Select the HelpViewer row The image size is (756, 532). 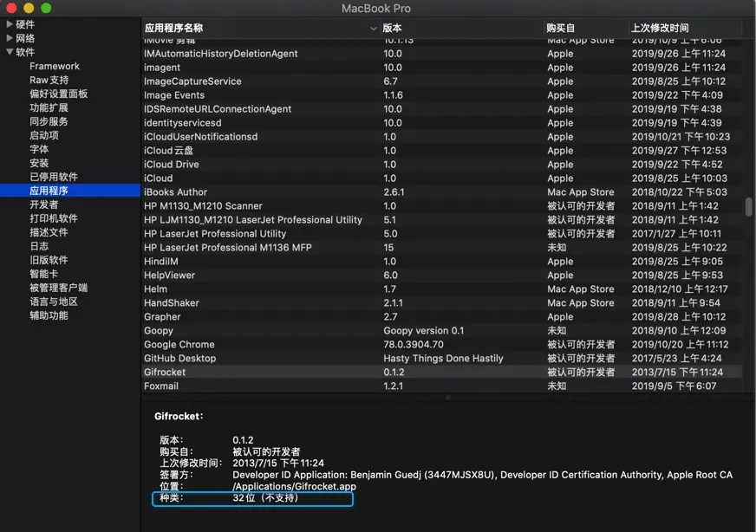441,276
